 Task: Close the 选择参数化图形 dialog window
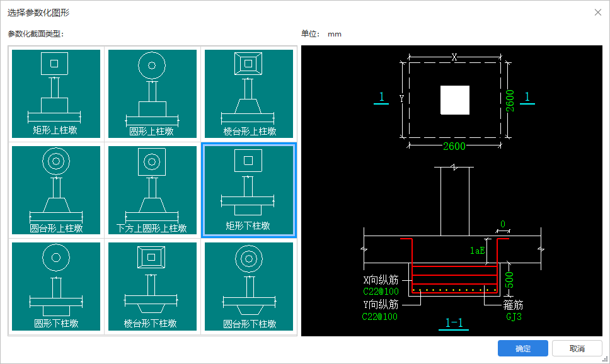(598, 13)
